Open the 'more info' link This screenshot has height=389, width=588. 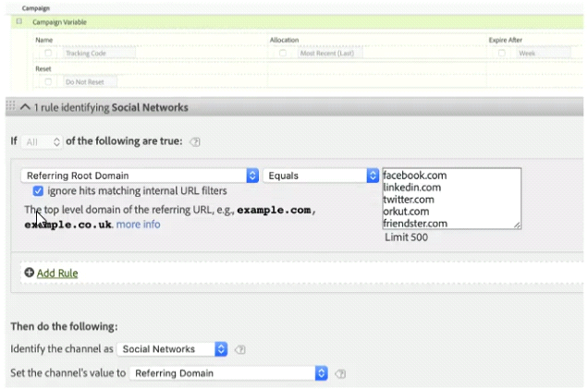(138, 225)
